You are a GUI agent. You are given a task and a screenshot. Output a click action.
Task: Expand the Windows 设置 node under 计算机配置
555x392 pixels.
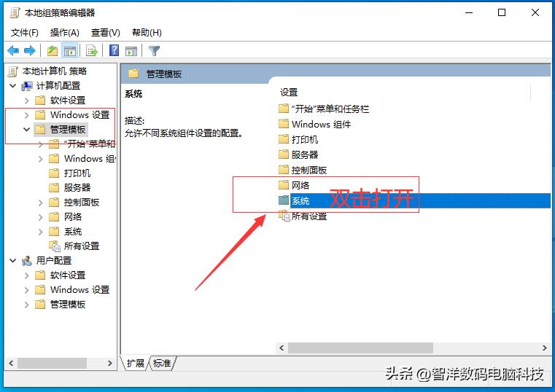(26, 115)
